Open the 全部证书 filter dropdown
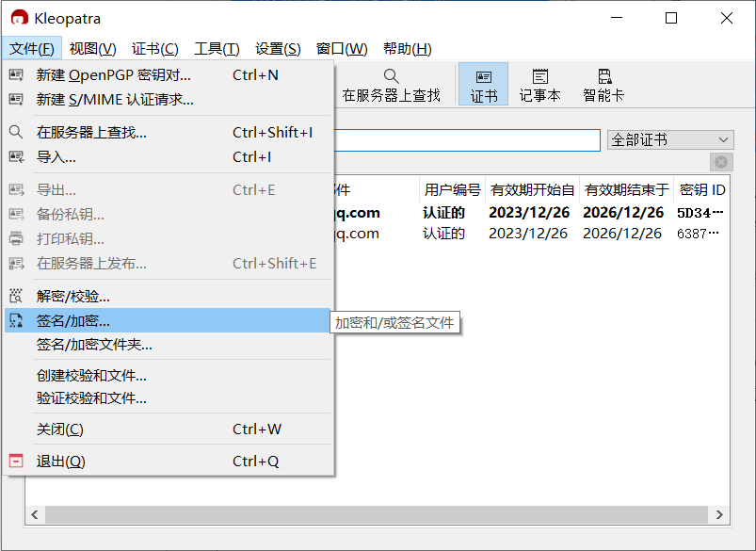Screen dimensions: 756x551 point(670,140)
